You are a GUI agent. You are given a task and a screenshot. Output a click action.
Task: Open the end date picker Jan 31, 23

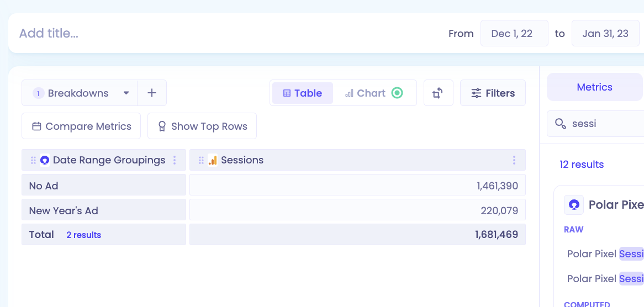pos(605,33)
